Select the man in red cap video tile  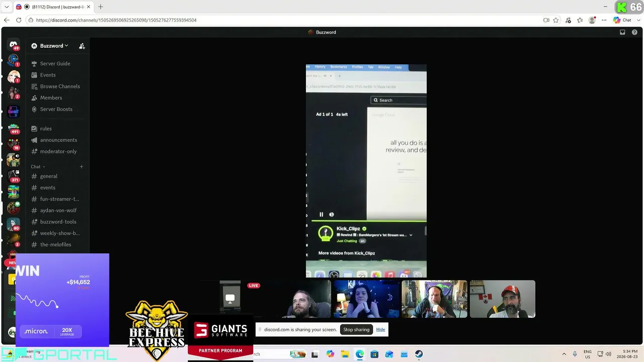[502, 299]
